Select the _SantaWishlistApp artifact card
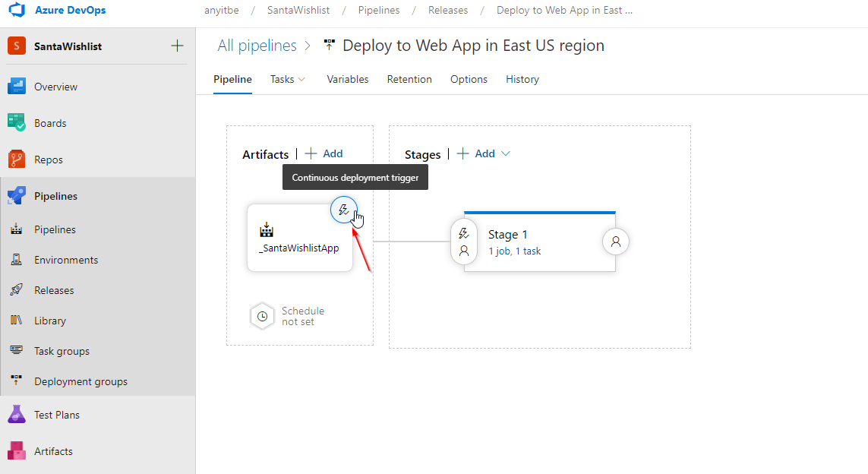 299,238
